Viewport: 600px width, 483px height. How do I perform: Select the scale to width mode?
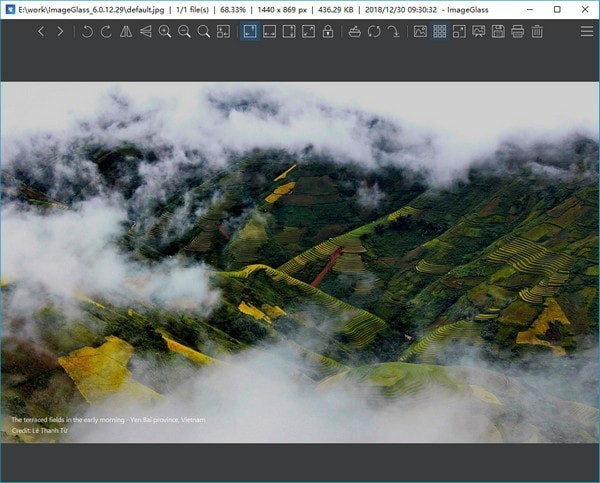269,32
